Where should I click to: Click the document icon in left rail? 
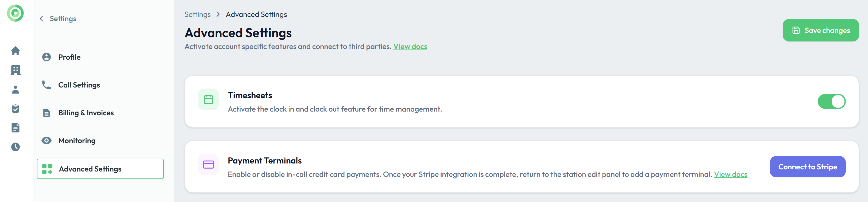tap(16, 128)
